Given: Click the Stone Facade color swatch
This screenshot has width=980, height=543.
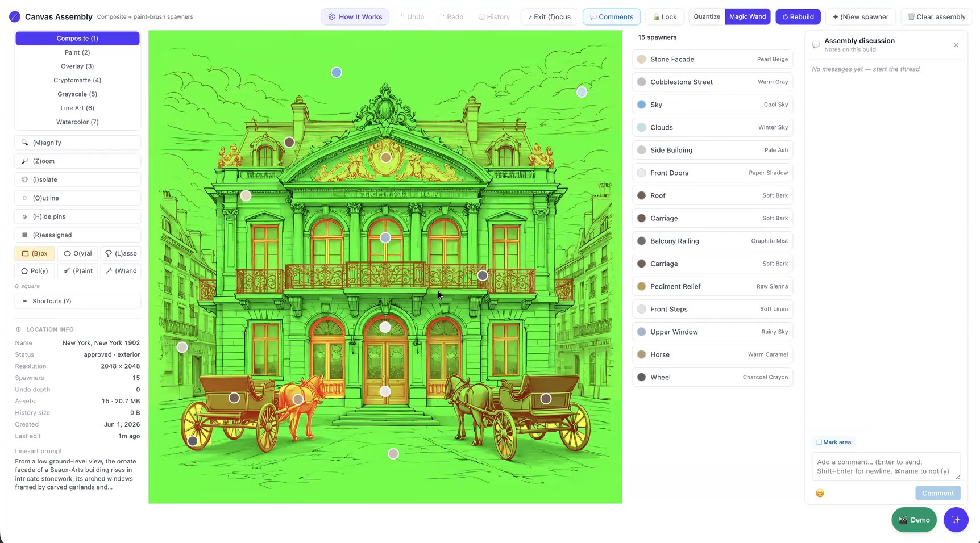Looking at the screenshot, I should point(641,59).
